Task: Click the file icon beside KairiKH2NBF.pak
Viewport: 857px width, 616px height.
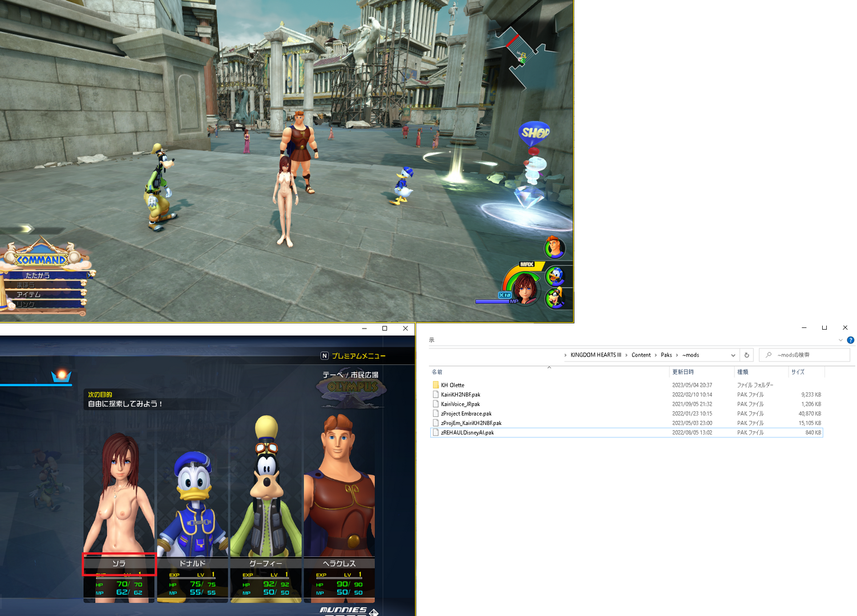Action: 436,395
